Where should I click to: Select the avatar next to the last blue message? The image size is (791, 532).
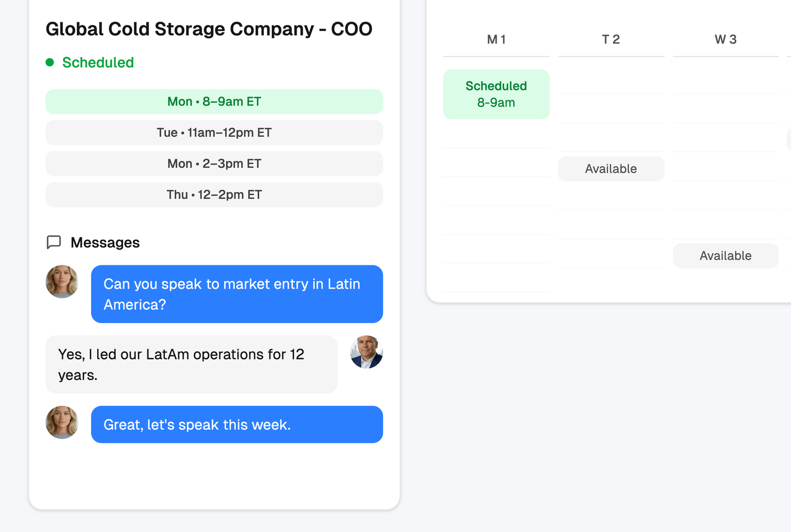(62, 422)
